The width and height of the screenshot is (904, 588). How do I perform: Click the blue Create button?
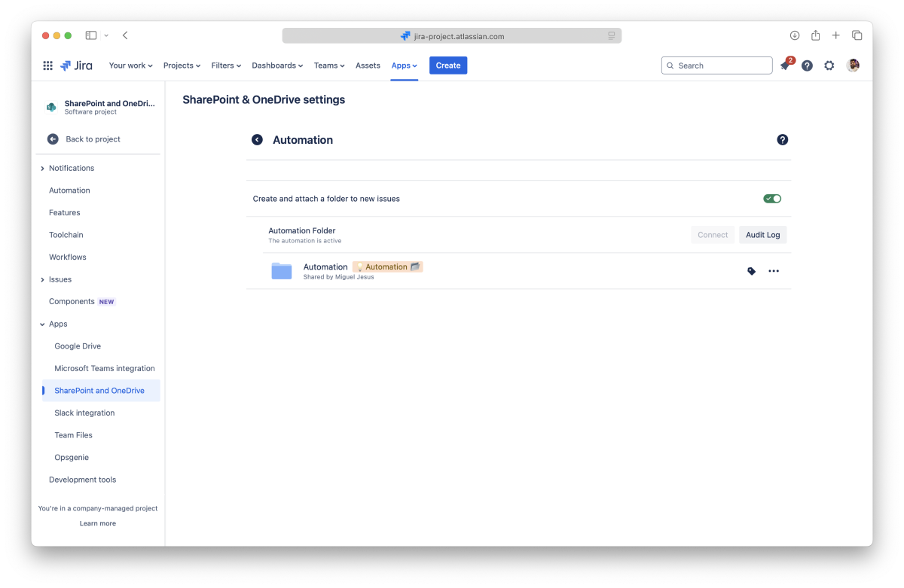447,66
